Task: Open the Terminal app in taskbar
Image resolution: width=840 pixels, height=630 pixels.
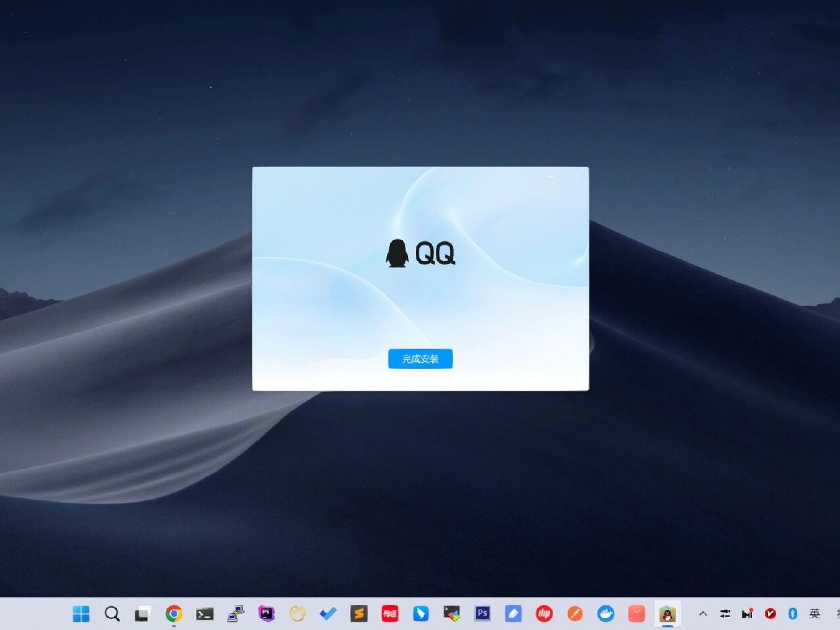Action: click(205, 614)
